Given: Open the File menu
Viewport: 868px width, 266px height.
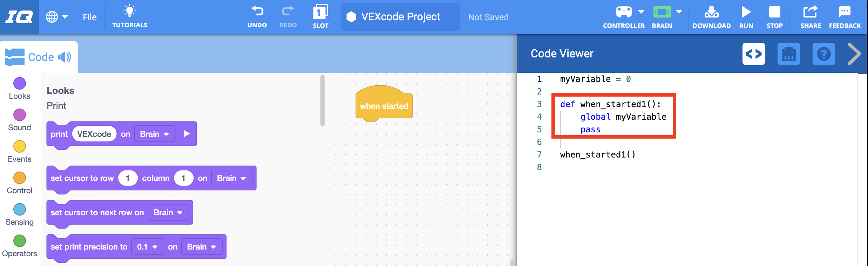Looking at the screenshot, I should (x=90, y=17).
